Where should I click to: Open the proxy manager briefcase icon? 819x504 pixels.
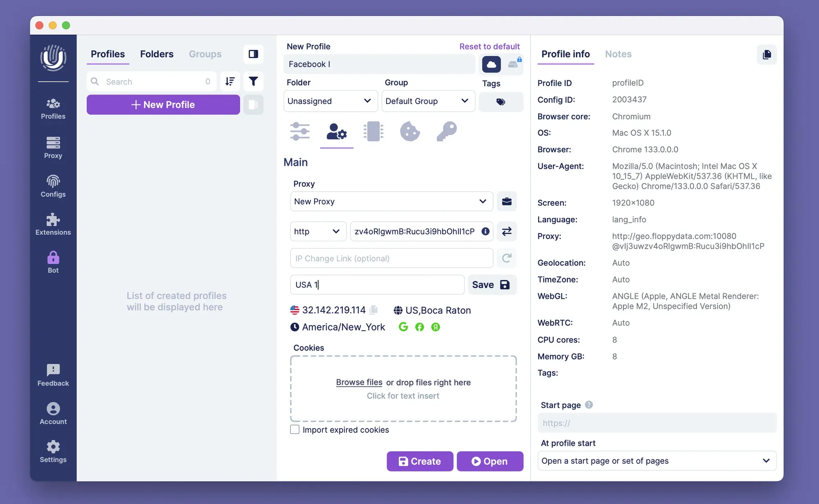pyautogui.click(x=507, y=201)
